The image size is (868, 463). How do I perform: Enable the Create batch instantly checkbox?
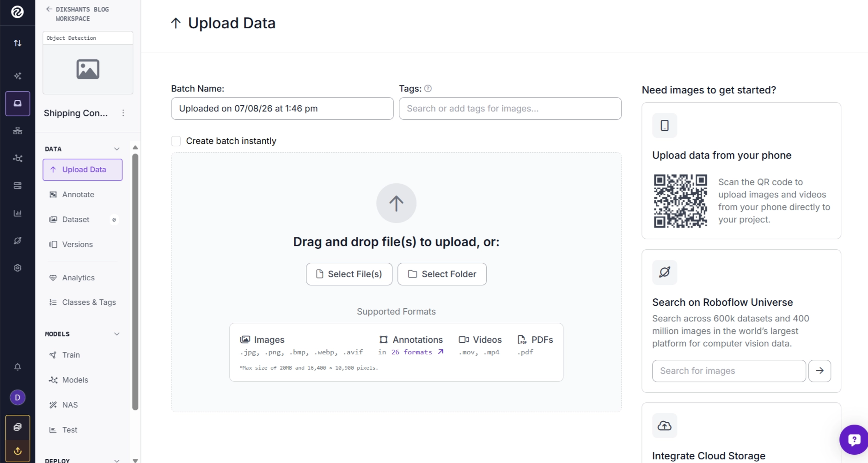coord(176,141)
